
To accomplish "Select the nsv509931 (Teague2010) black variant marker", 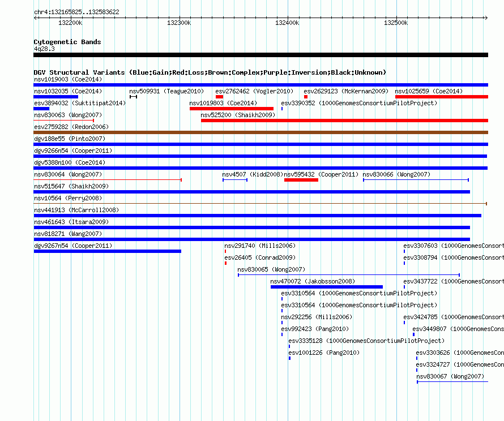I will coord(134,97).
